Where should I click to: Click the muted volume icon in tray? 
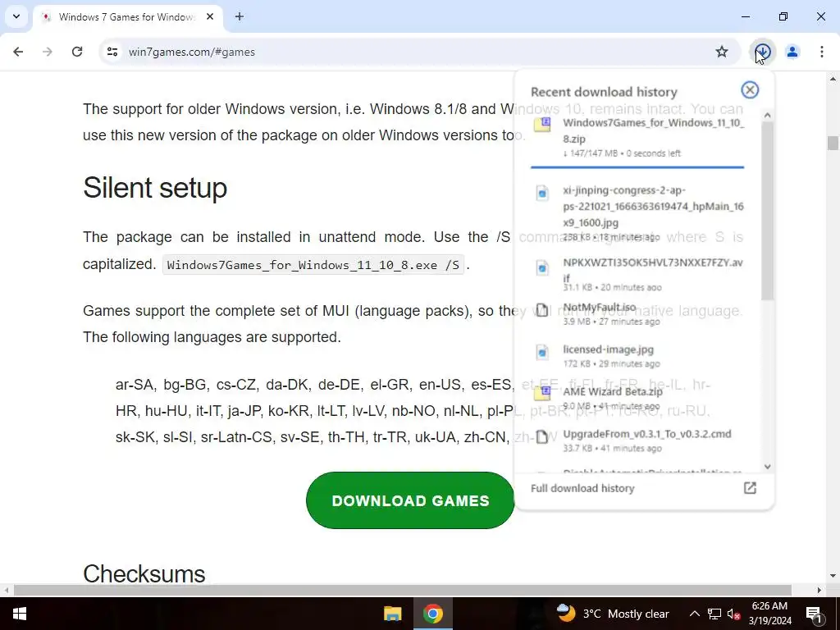pyautogui.click(x=733, y=614)
